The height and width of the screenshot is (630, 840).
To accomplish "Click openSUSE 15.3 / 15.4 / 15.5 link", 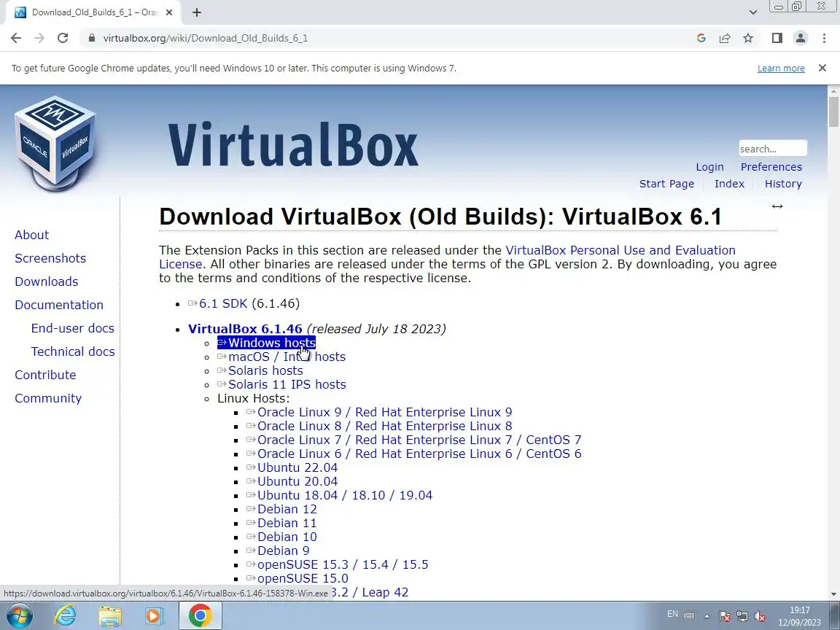I will tap(337, 564).
